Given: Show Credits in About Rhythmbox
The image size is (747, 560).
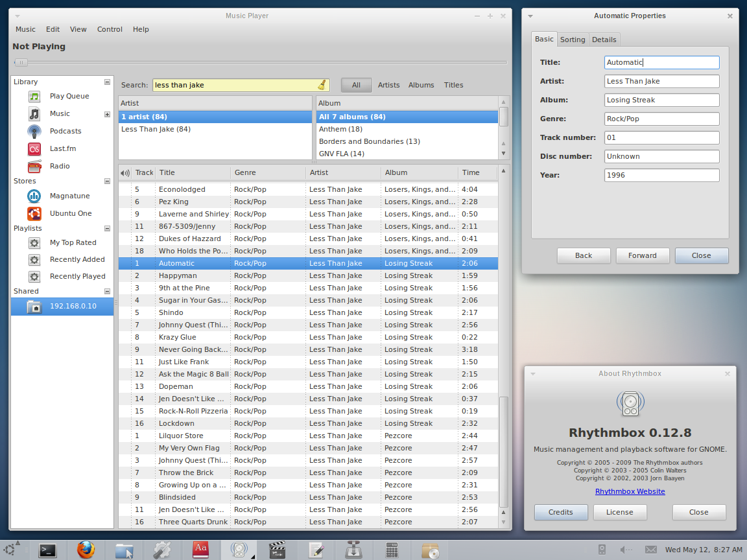Looking at the screenshot, I should click(x=561, y=513).
